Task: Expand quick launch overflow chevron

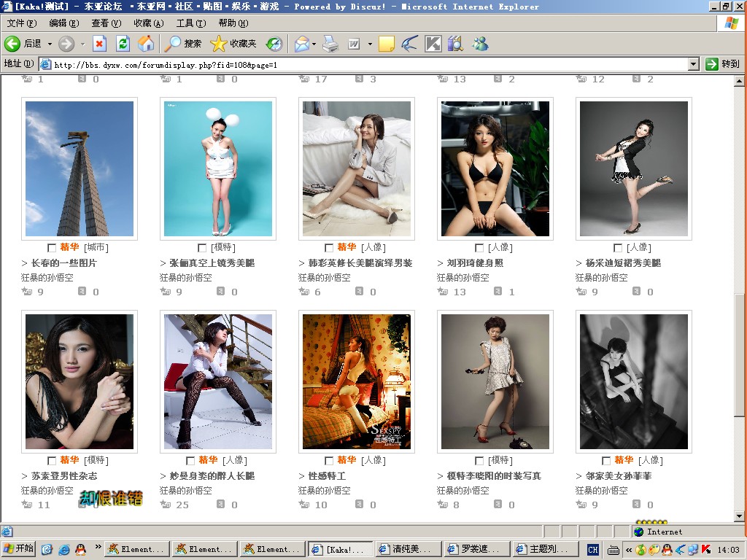Action: click(98, 547)
